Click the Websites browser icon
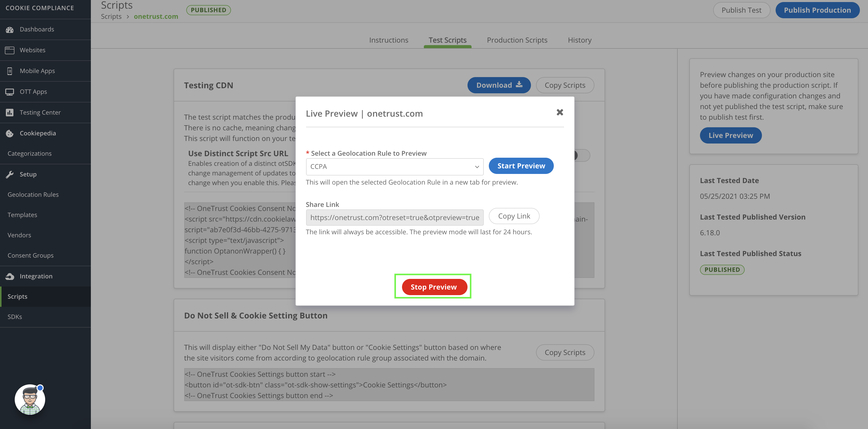 pos(10,50)
